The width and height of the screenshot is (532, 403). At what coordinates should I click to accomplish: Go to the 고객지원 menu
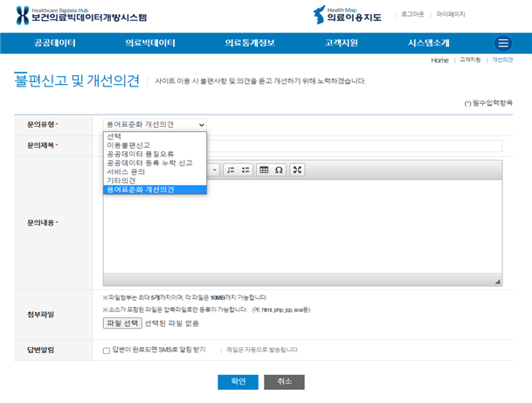tap(341, 43)
